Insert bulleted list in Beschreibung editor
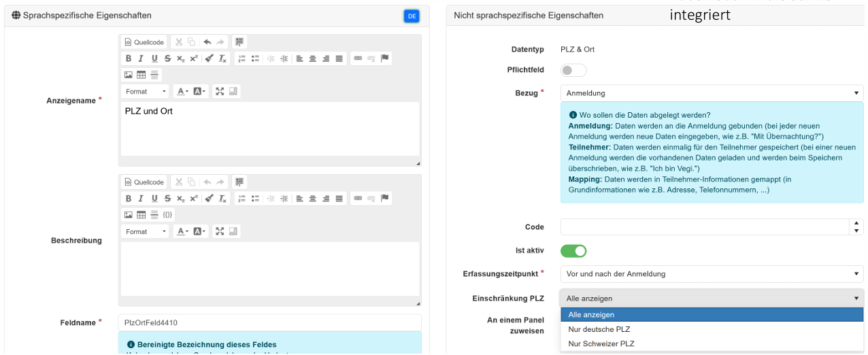868x355 pixels. click(255, 199)
